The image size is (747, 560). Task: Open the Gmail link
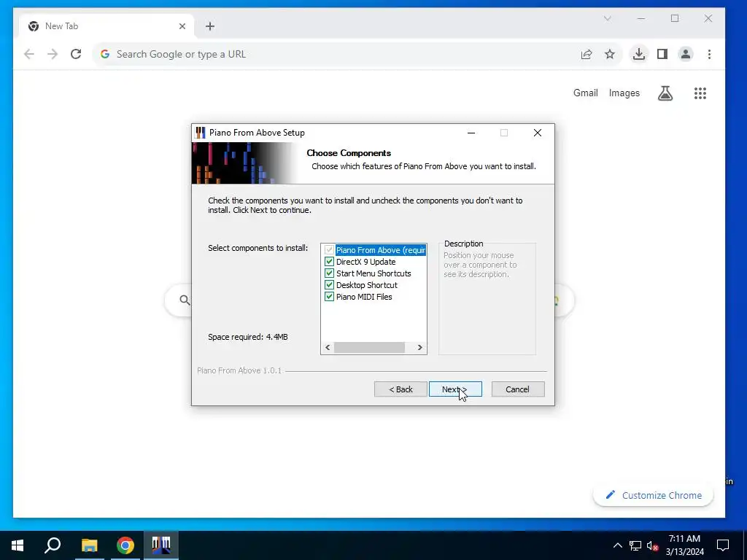click(x=586, y=93)
